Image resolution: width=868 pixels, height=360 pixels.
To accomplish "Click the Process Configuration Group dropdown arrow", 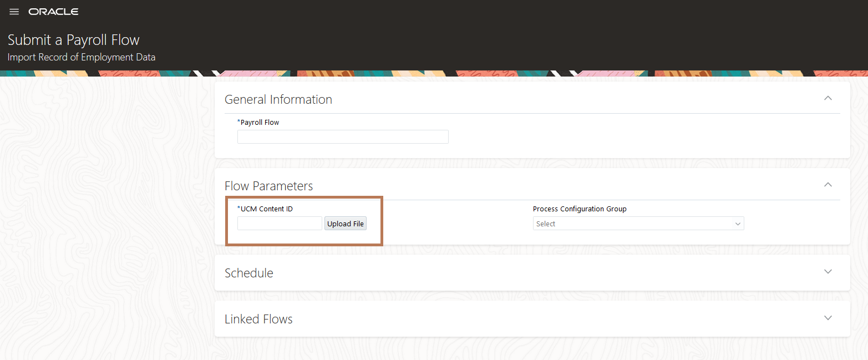I will 738,224.
